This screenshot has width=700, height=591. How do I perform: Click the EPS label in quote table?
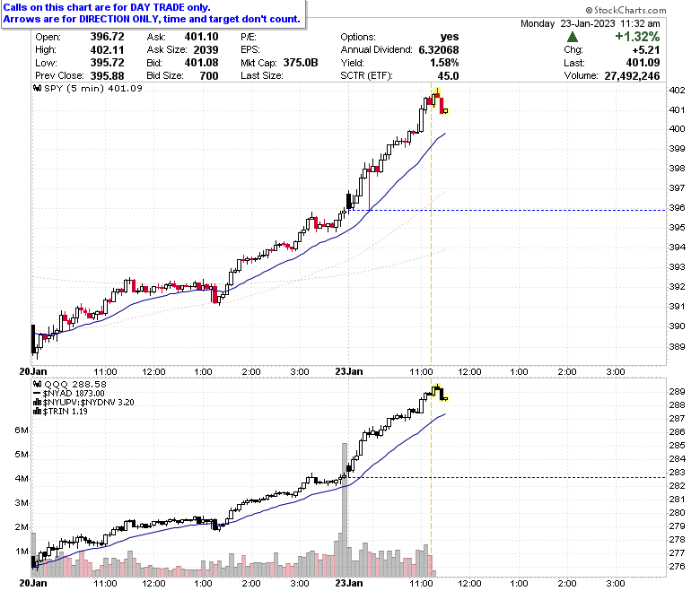coord(250,50)
